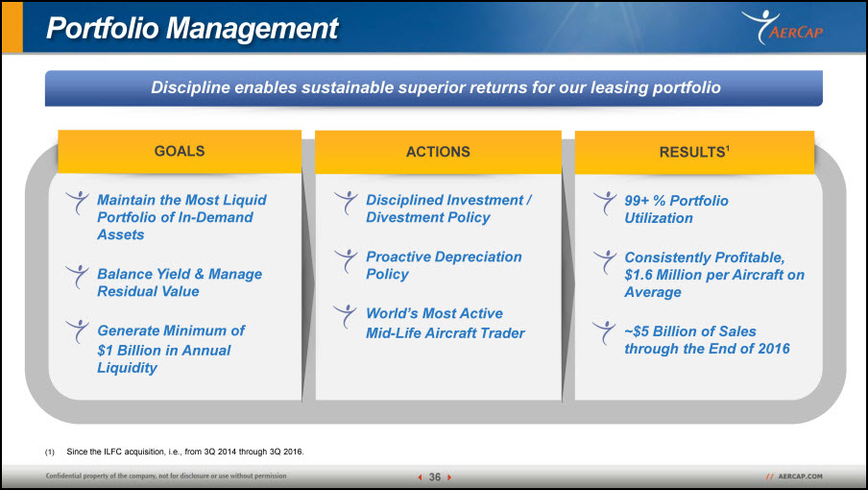Click bullet icon beside Balance Yield & Manage
Screen dimensions: 868x490
(x=77, y=277)
